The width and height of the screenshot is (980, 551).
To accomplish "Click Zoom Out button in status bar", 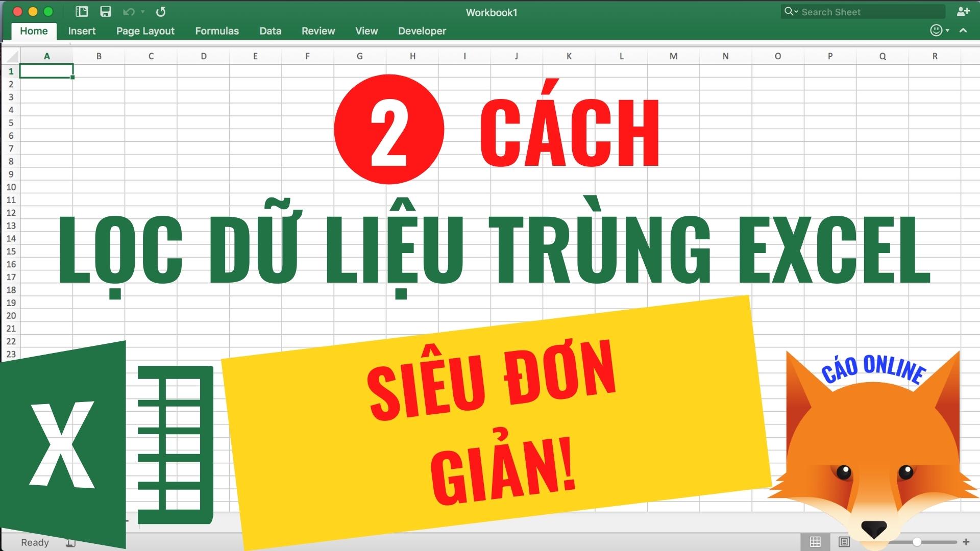I will [x=887, y=542].
